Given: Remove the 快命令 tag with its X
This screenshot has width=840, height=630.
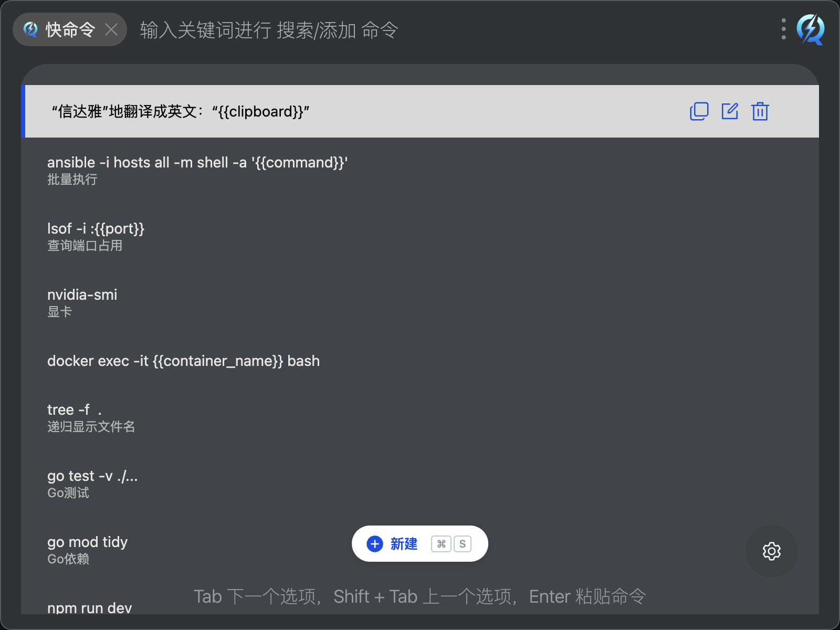Looking at the screenshot, I should tap(111, 29).
